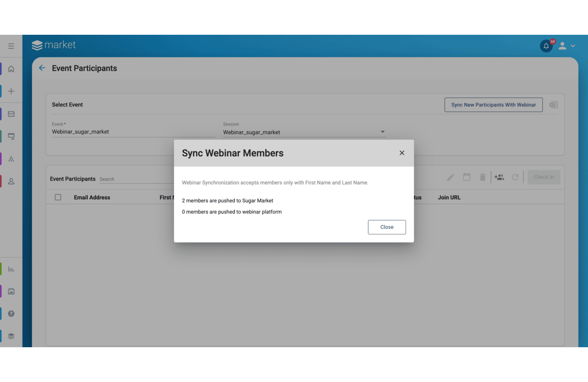Refresh the event participants list
The width and height of the screenshot is (588, 382).
click(x=515, y=177)
